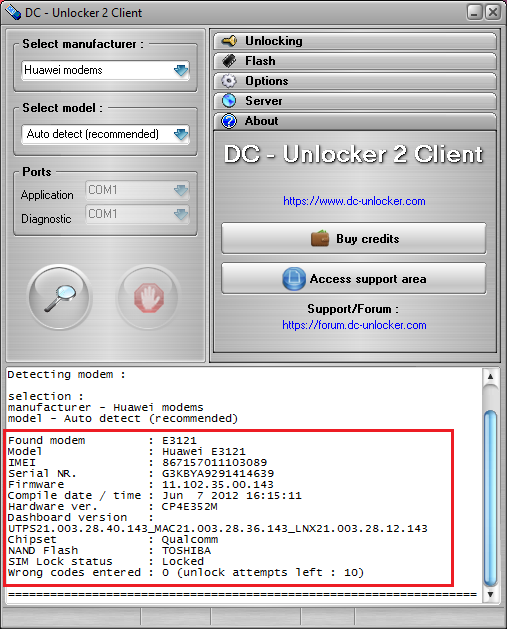The height and width of the screenshot is (629, 507).
Task: Click the log scrollbar up arrow
Action: click(x=490, y=377)
